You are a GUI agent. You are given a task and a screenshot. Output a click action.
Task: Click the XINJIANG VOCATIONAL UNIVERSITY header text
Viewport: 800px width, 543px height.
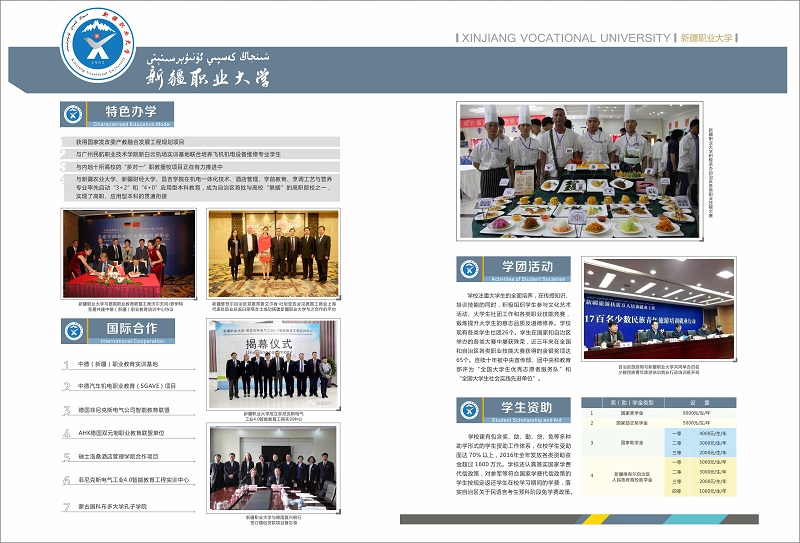[x=565, y=38]
